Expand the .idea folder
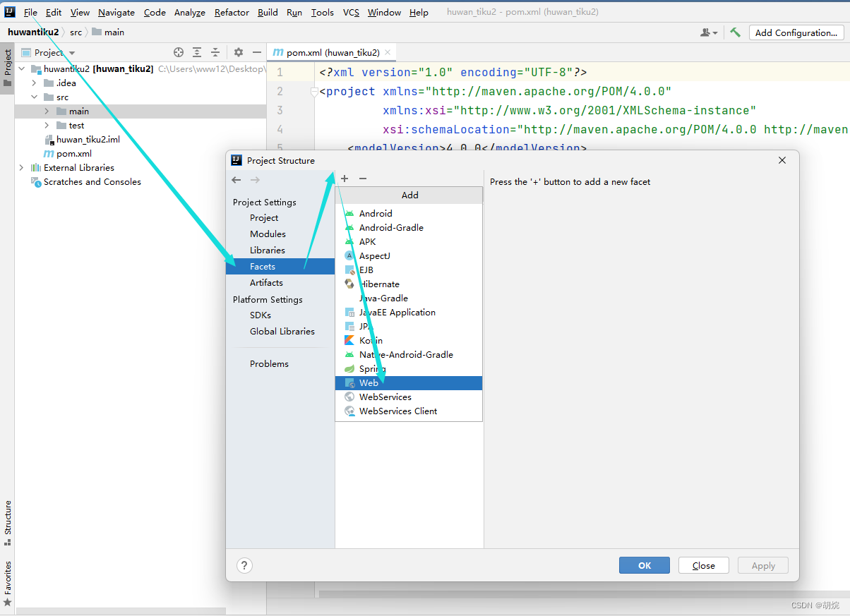The image size is (850, 616). (x=34, y=83)
